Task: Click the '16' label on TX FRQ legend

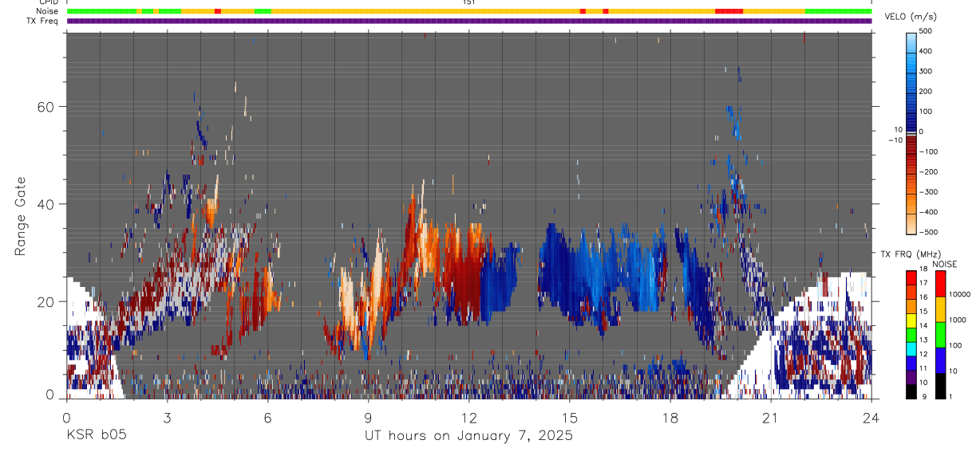Action: [923, 297]
